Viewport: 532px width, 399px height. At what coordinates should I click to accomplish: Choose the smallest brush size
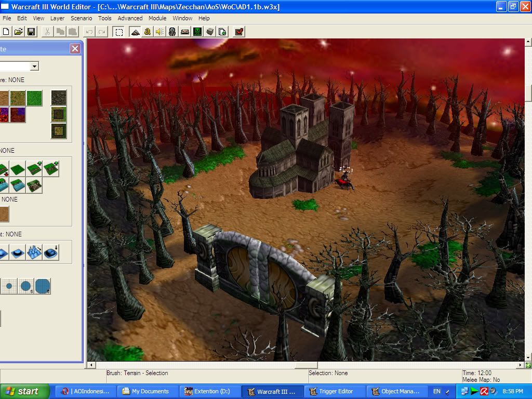pos(9,286)
